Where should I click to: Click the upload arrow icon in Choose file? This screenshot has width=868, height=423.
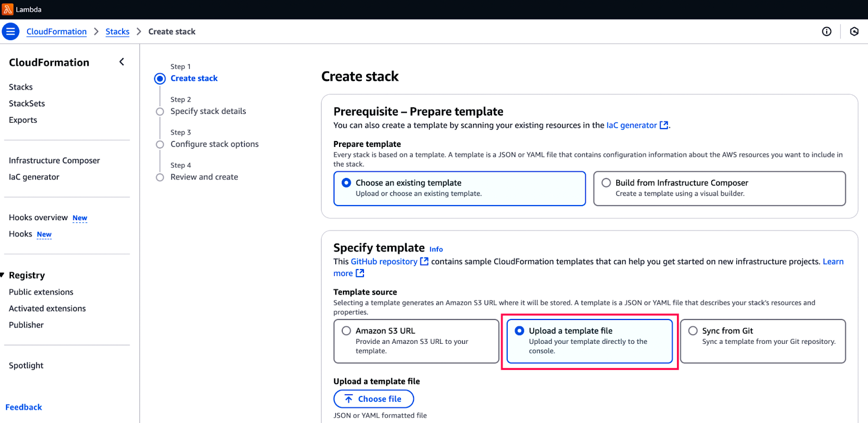[x=349, y=399]
